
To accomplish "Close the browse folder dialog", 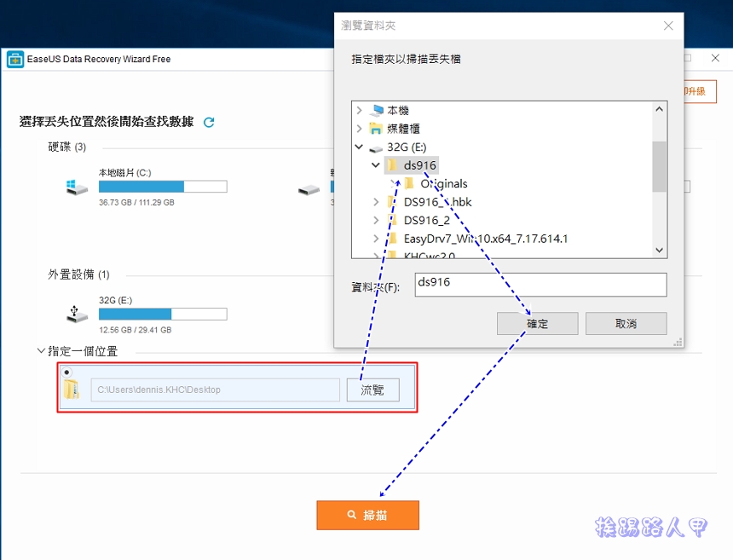I will pos(668,26).
